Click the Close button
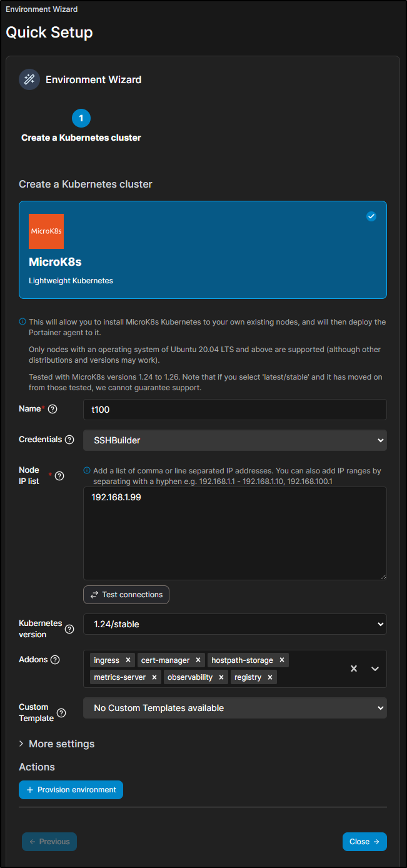407x868 pixels. pos(364,842)
